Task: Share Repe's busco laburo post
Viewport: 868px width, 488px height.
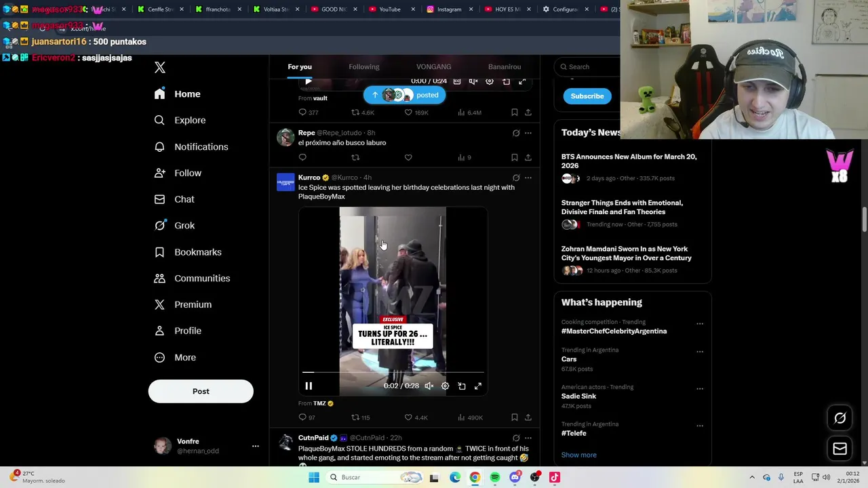Action: click(x=528, y=157)
